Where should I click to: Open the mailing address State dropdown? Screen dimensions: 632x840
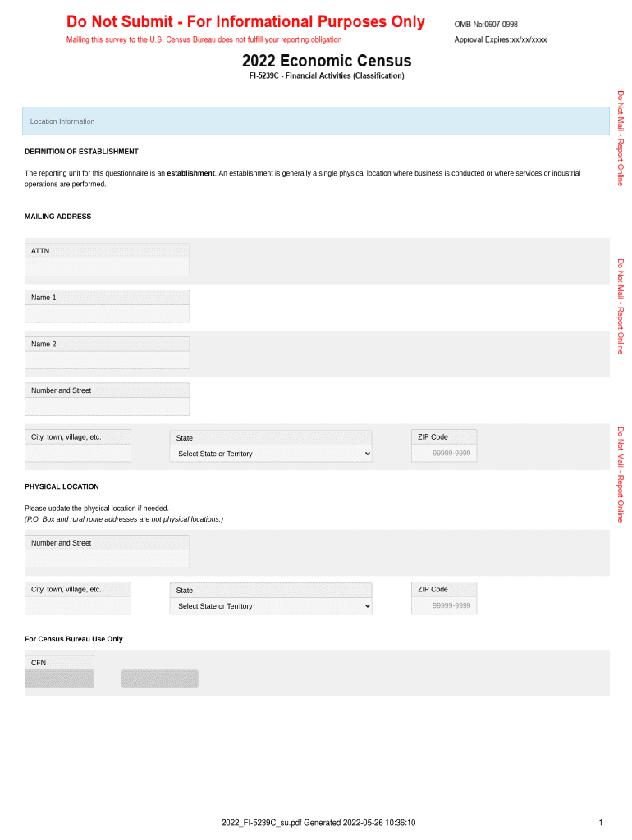point(271,454)
